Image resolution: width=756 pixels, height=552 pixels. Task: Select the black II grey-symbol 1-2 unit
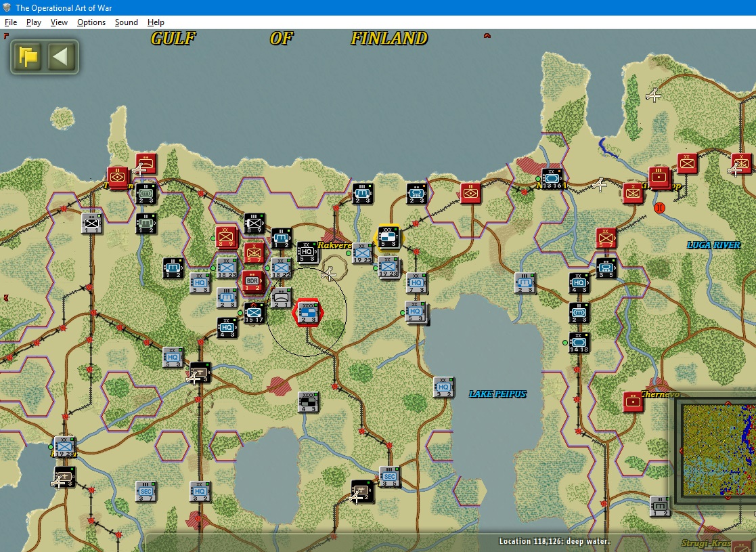point(146,224)
